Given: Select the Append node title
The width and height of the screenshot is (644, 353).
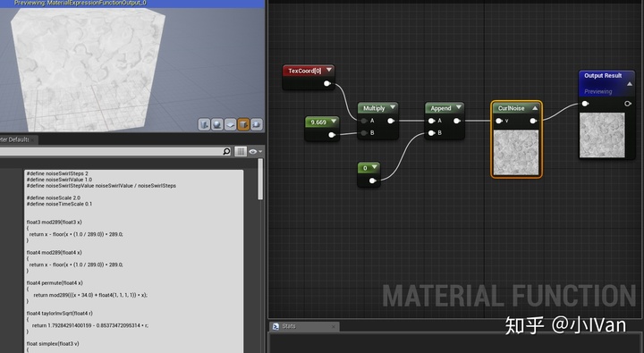Looking at the screenshot, I should pyautogui.click(x=441, y=108).
